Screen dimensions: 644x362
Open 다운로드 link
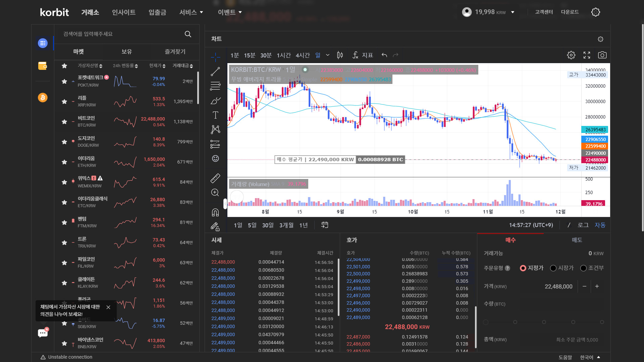click(570, 12)
